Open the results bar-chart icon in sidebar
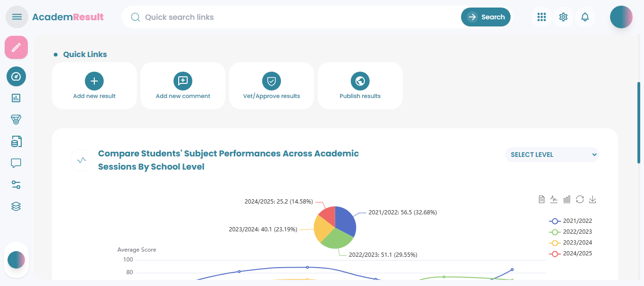 pos(16,98)
